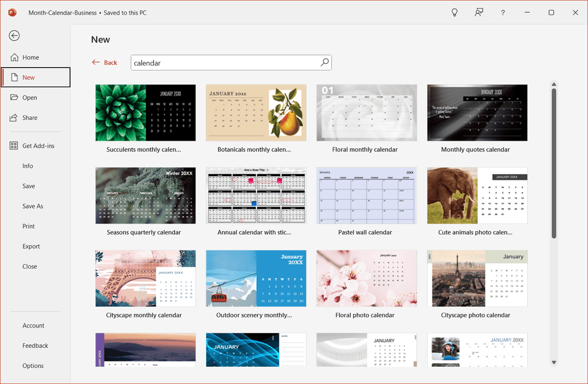Image resolution: width=588 pixels, height=384 pixels.
Task: Select Save in the sidebar
Action: tap(29, 186)
